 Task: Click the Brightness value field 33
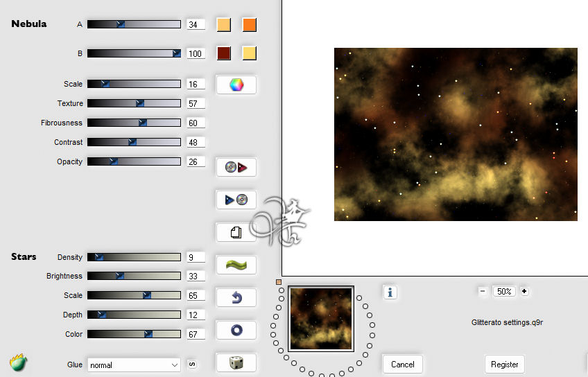196,277
